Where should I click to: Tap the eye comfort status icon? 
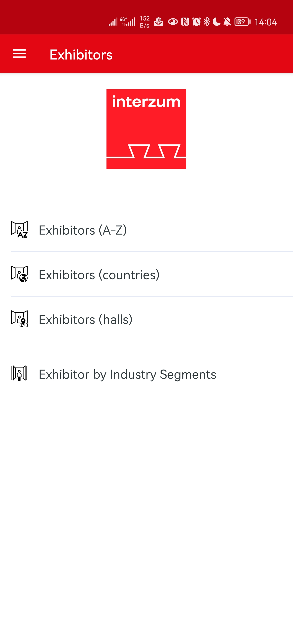pos(173,22)
